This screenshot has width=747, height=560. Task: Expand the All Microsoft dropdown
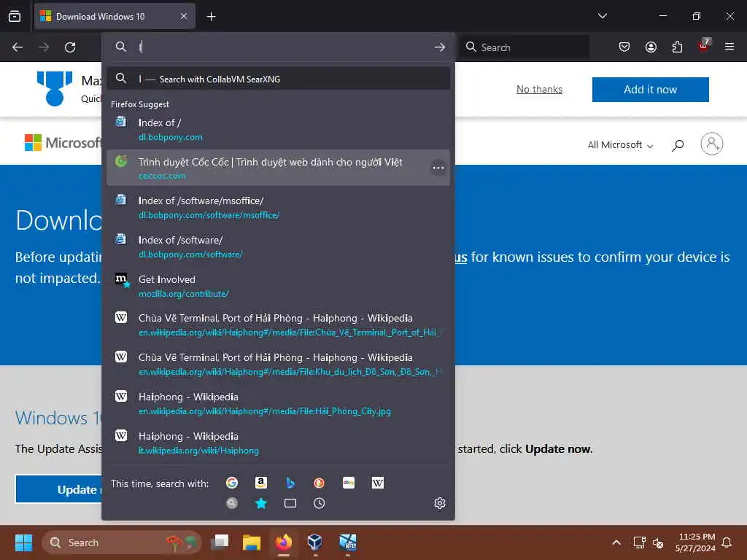(x=620, y=145)
